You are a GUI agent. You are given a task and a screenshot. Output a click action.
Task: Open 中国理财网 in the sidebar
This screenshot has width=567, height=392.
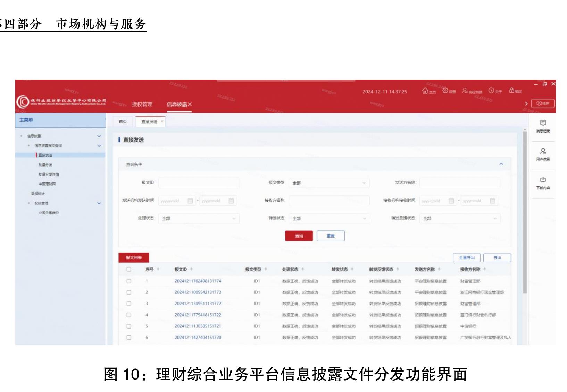47,184
